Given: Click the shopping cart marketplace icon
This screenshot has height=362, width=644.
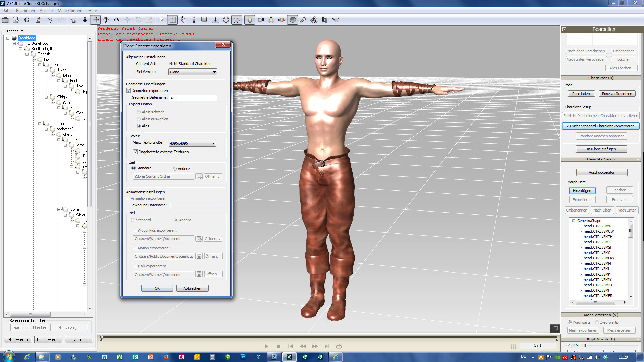Looking at the screenshot, I should pos(335,20).
